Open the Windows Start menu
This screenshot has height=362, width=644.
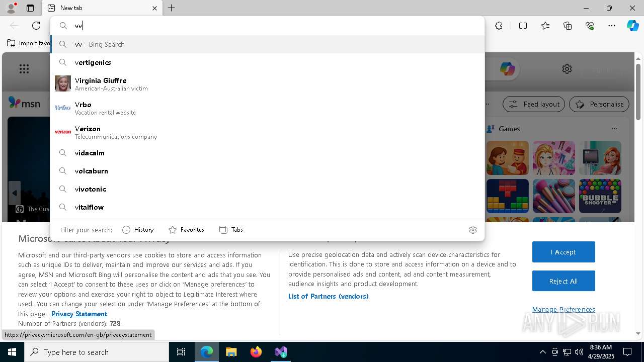click(12, 352)
